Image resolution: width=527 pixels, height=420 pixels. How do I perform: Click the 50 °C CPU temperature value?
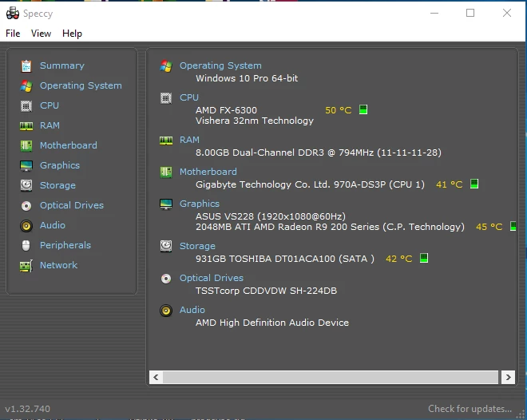pos(339,110)
